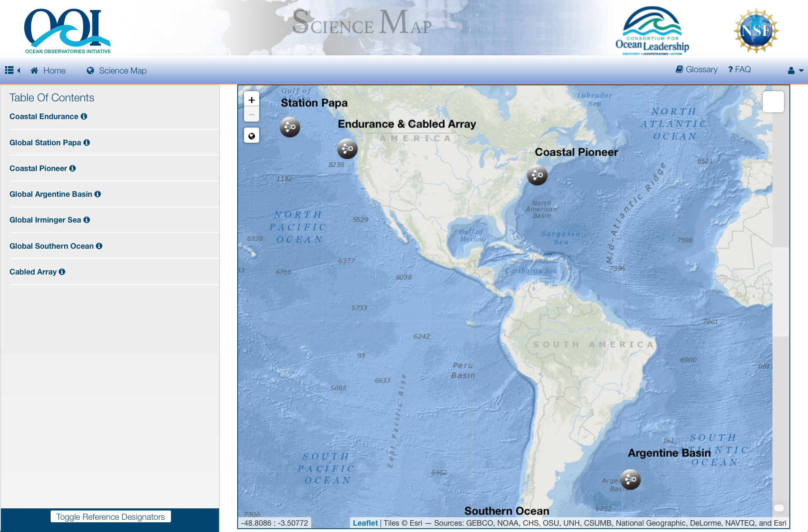The image size is (808, 532).
Task: Show info for Coastal Endurance
Action: pos(84,117)
